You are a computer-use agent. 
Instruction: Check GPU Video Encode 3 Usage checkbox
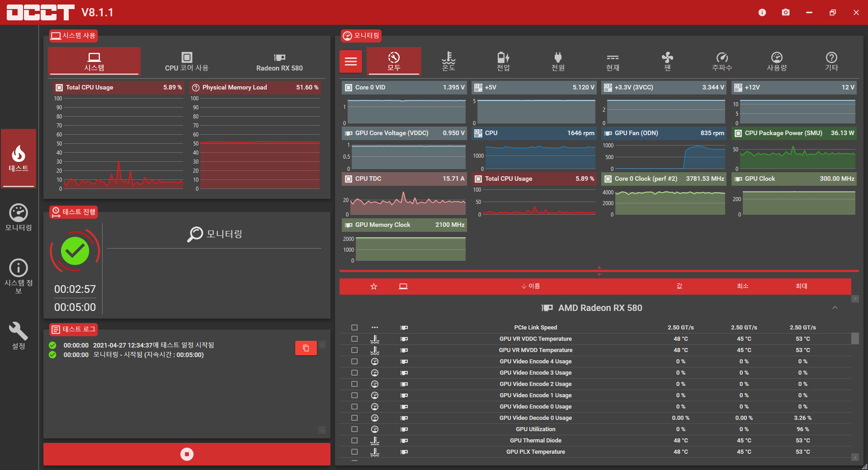(x=354, y=373)
